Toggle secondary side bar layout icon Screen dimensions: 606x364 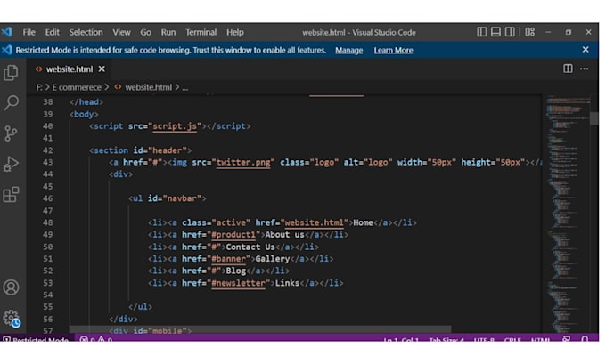pos(510,32)
